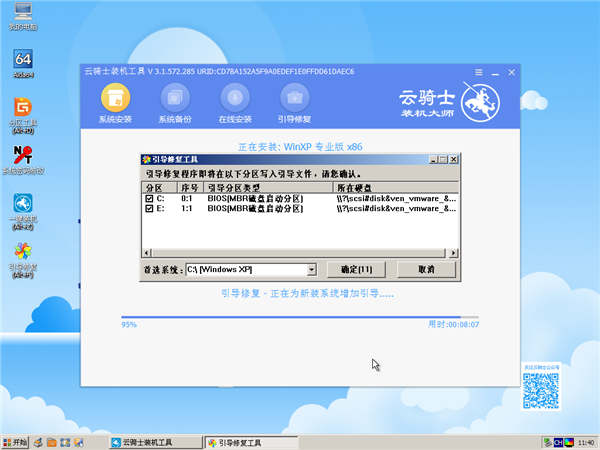Image resolution: width=600 pixels, height=450 pixels.
Task: Click the horizontal scrollbar track in partition list
Action: tap(298, 253)
